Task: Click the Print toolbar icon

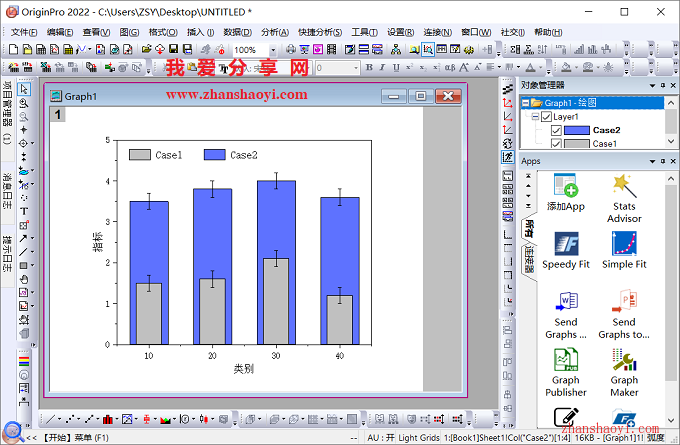Action: point(291,49)
